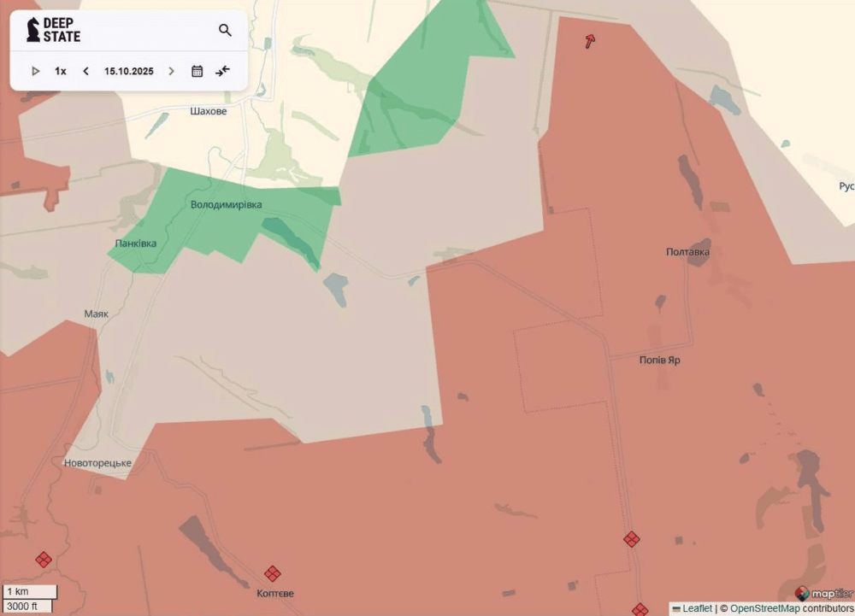This screenshot has width=855, height=616.
Task: Open the Leaflet attribution link
Action: pyautogui.click(x=696, y=608)
